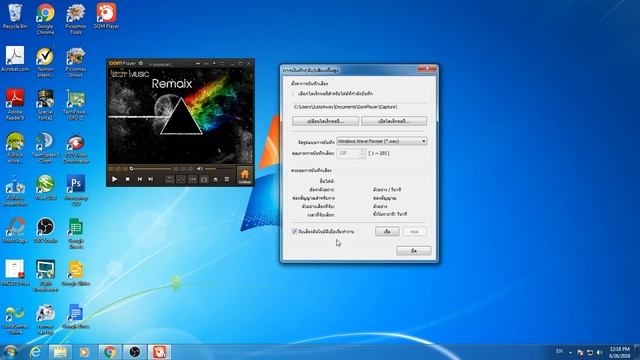Open GOM Player desktop shortcut

point(106,16)
